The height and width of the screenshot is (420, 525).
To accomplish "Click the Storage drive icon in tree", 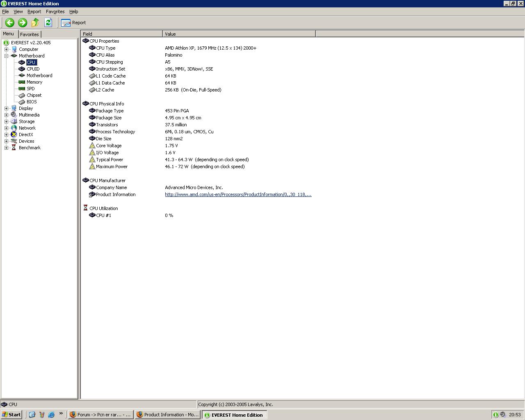I will coord(14,121).
